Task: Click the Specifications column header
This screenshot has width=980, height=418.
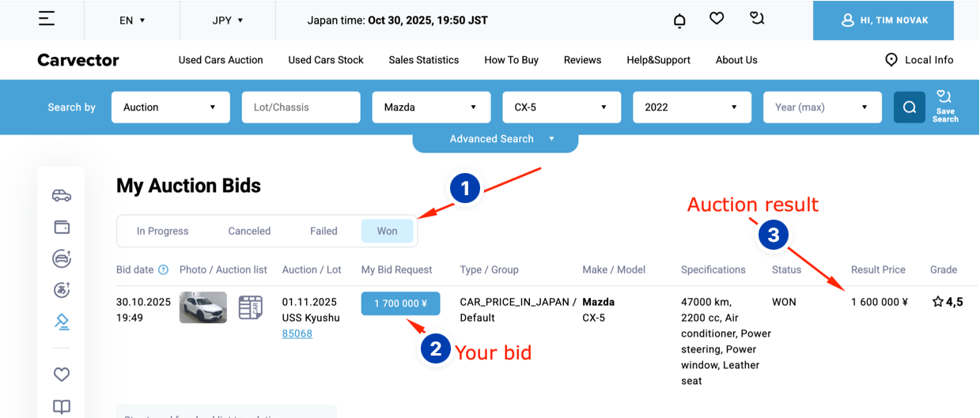Action: [x=713, y=269]
